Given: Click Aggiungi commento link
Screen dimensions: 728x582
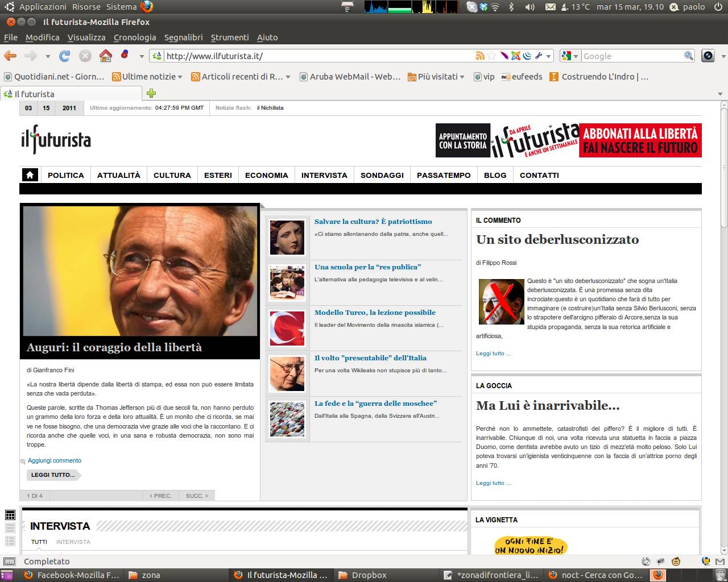Looking at the screenshot, I should (x=55, y=460).
